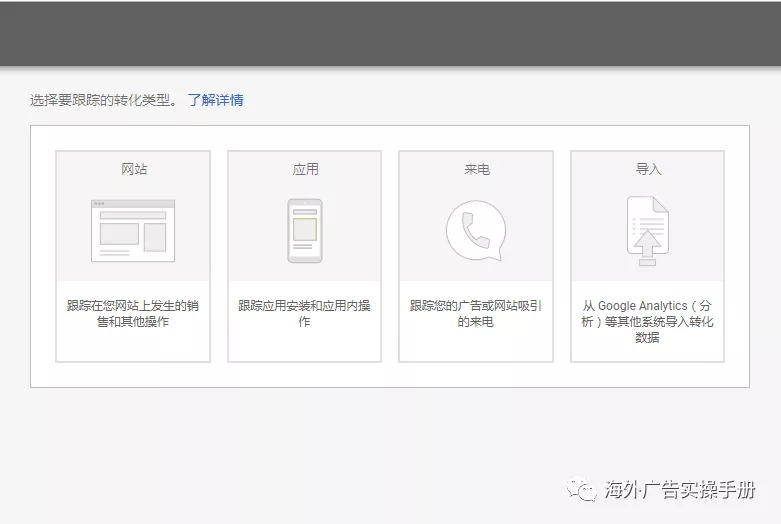Click the yellow block on the phone screen icon

pyautogui.click(x=305, y=229)
